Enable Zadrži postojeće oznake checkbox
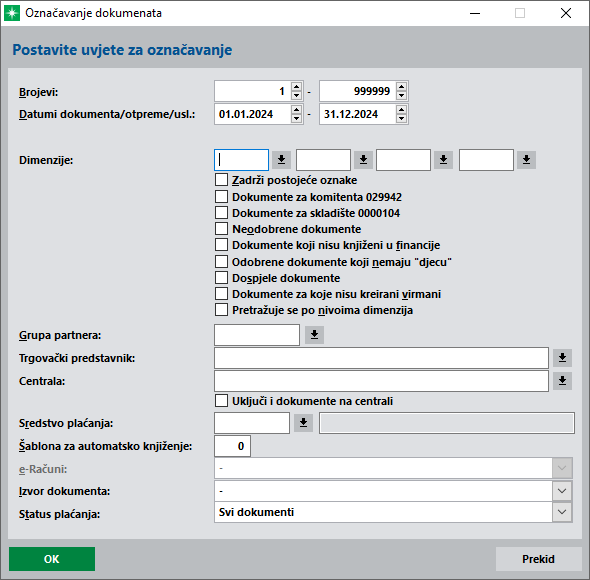 point(221,180)
